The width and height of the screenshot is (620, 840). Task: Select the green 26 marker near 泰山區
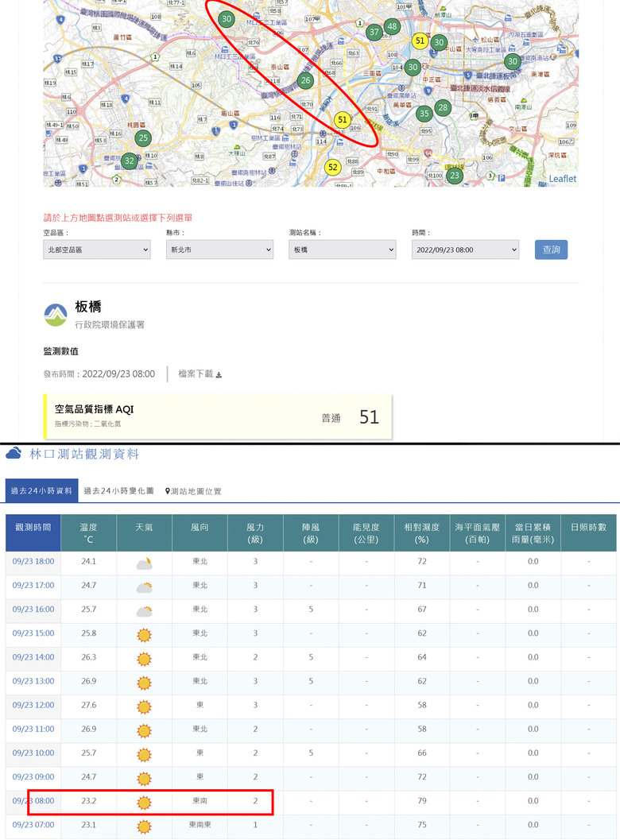point(305,81)
